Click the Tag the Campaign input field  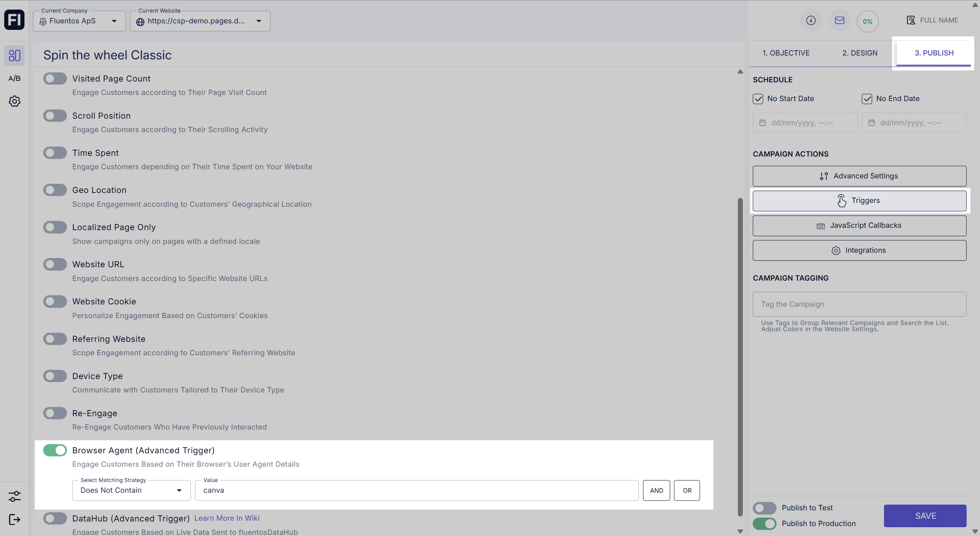[859, 304]
